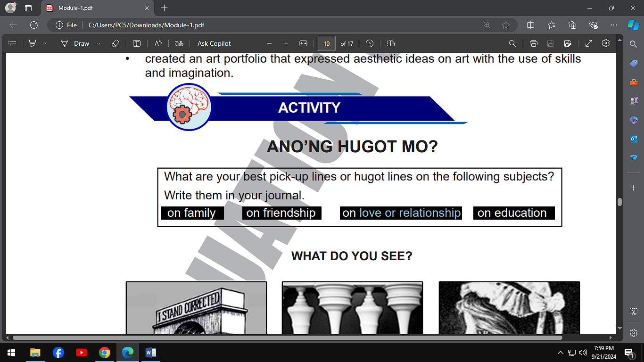644x362 pixels.
Task: Enable Split screen view
Action: (530, 25)
